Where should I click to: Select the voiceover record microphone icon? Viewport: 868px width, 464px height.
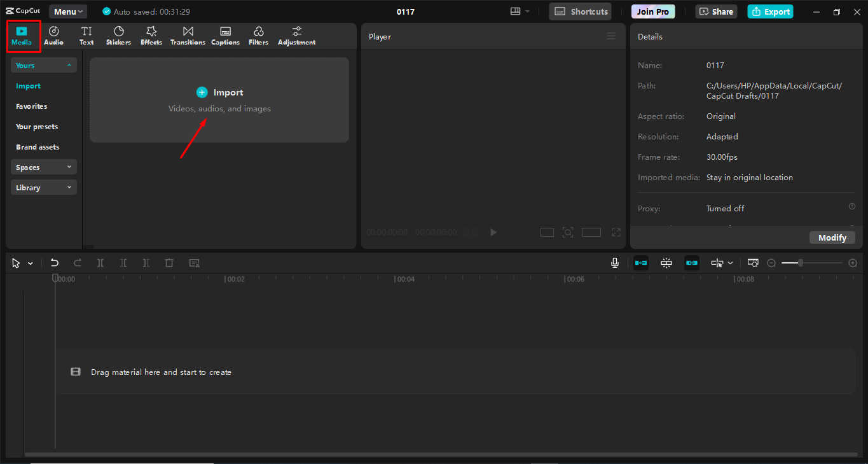coord(614,262)
